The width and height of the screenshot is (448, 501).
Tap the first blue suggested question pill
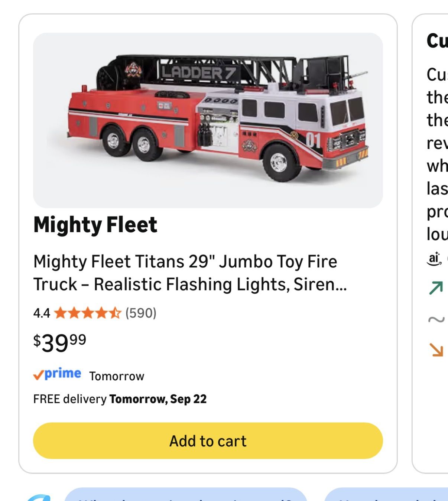tap(186, 494)
